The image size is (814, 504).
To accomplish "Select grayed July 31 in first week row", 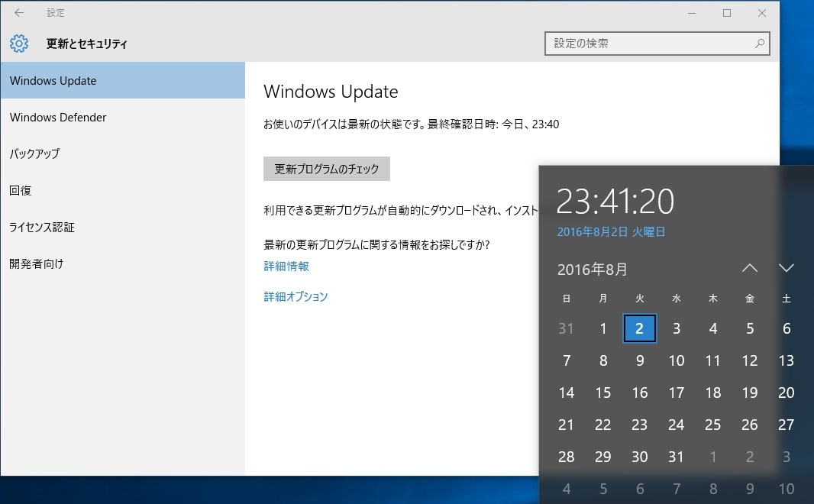I will pos(566,328).
